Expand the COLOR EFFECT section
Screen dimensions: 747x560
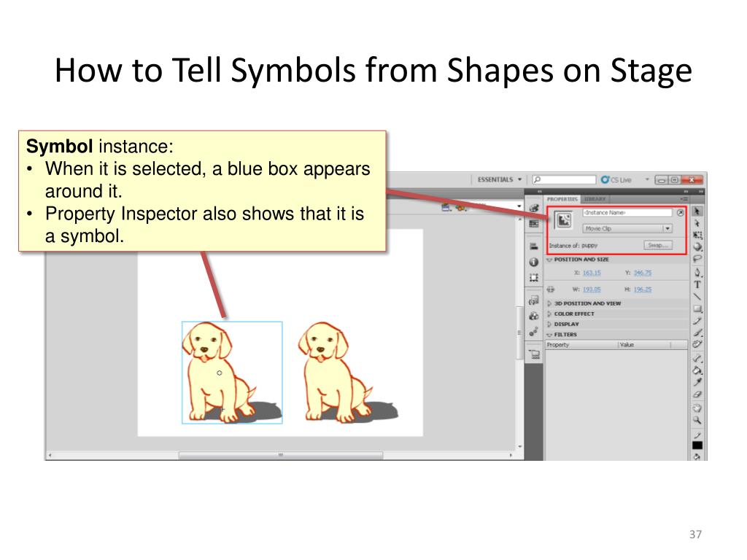tap(549, 314)
